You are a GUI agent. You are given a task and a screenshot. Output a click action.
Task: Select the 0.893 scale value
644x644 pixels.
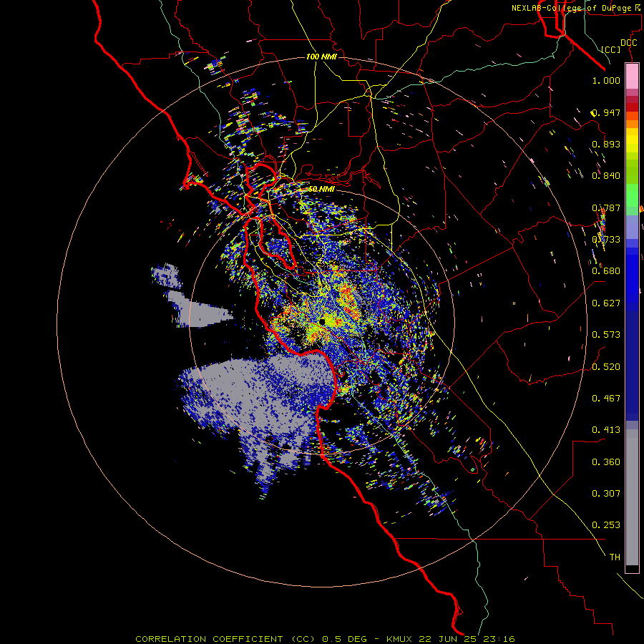pyautogui.click(x=606, y=144)
